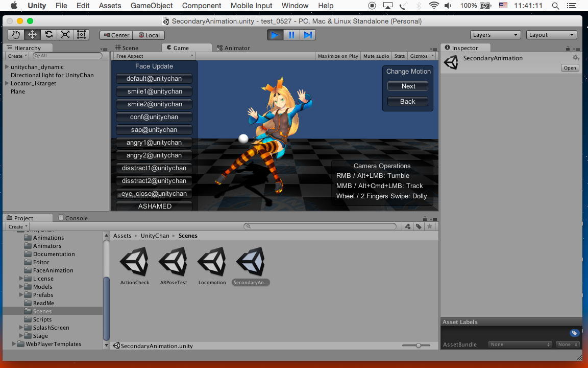Click the asset label tag icon

(x=574, y=333)
